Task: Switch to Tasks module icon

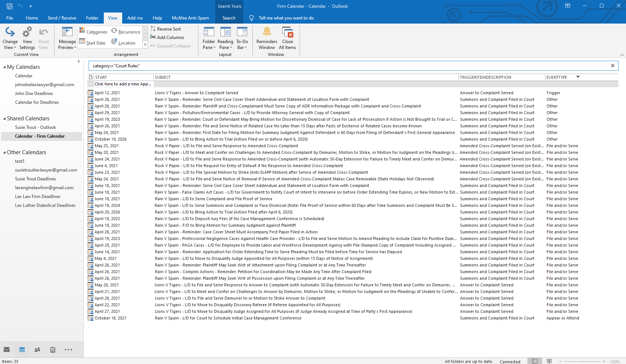Action: (x=53, y=350)
